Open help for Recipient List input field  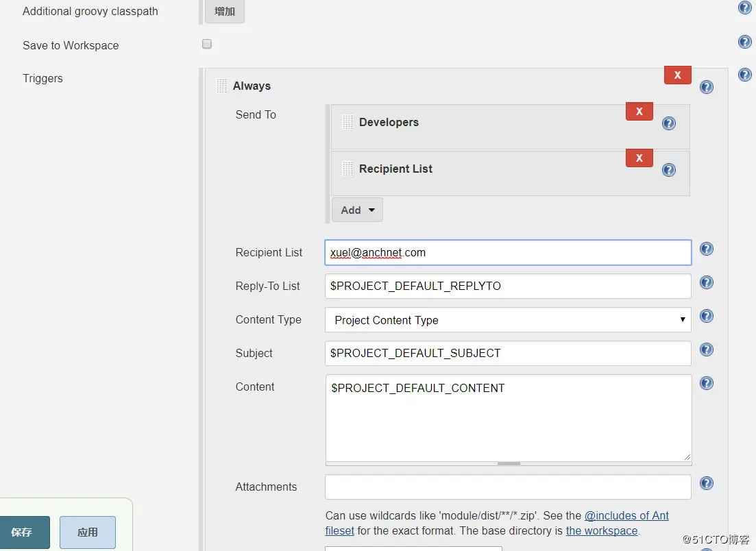(707, 249)
